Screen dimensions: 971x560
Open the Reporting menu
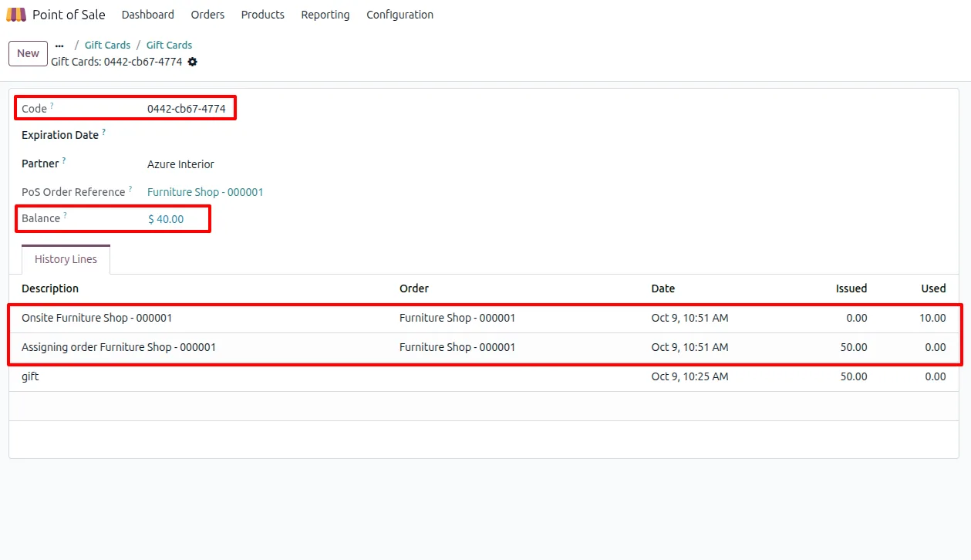(x=325, y=15)
